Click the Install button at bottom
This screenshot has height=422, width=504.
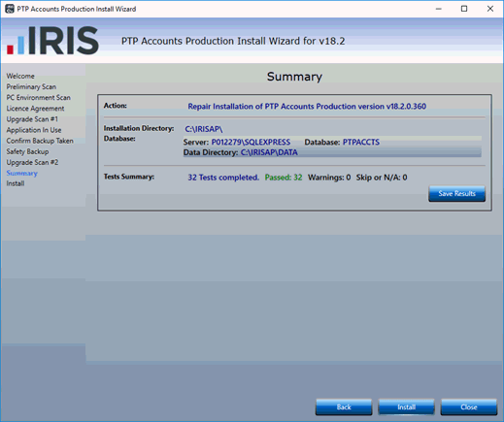click(406, 406)
